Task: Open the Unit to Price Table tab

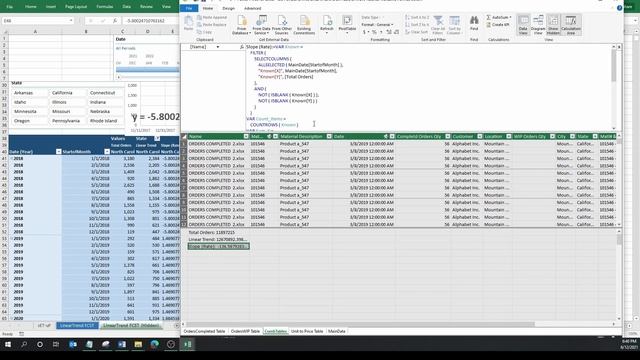Action: pos(307,331)
